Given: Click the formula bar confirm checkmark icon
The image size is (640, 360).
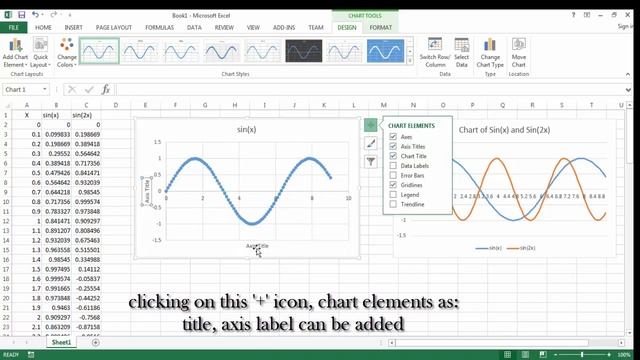Looking at the screenshot, I should tap(89, 89).
